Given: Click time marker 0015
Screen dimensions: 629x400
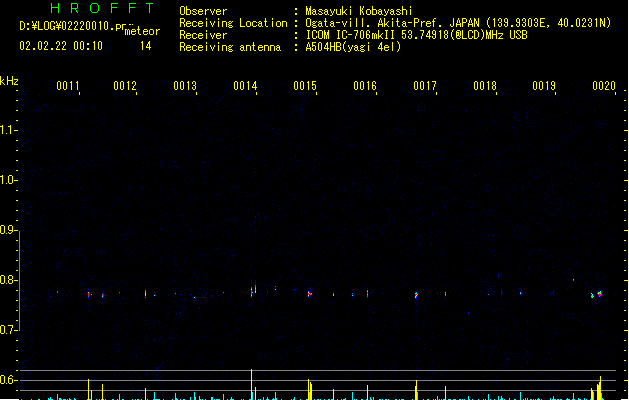Looking at the screenshot, I should pos(305,86).
